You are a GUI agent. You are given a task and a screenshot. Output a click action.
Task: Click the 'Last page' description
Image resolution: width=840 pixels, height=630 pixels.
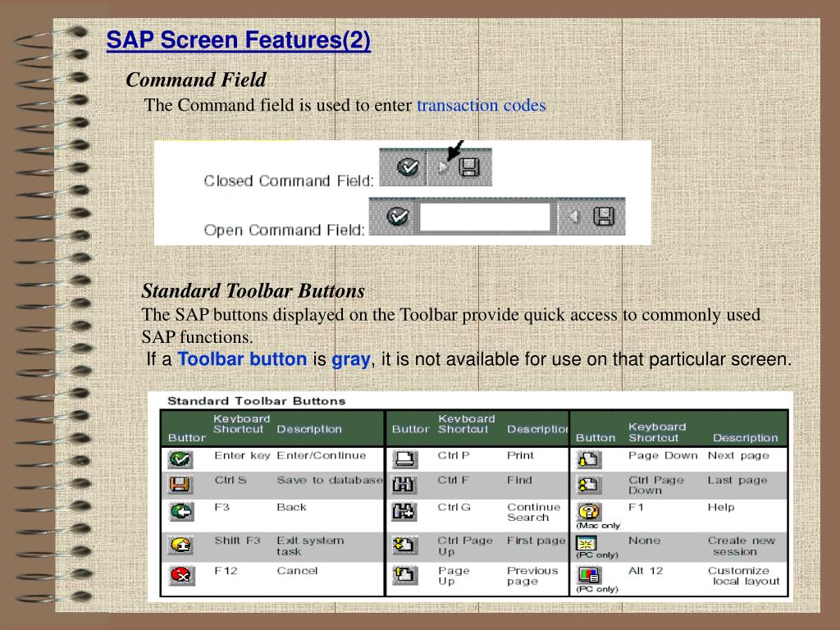click(x=737, y=480)
